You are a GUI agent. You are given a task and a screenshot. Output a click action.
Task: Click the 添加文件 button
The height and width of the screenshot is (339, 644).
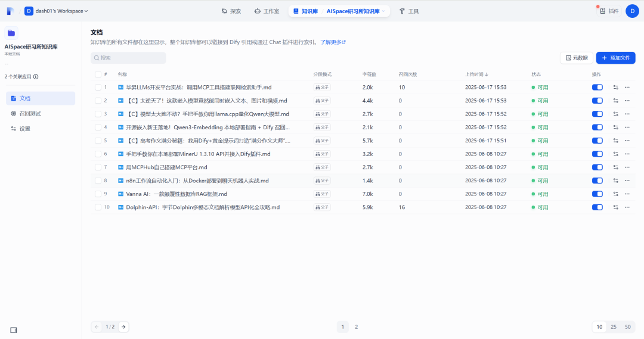pyautogui.click(x=615, y=58)
